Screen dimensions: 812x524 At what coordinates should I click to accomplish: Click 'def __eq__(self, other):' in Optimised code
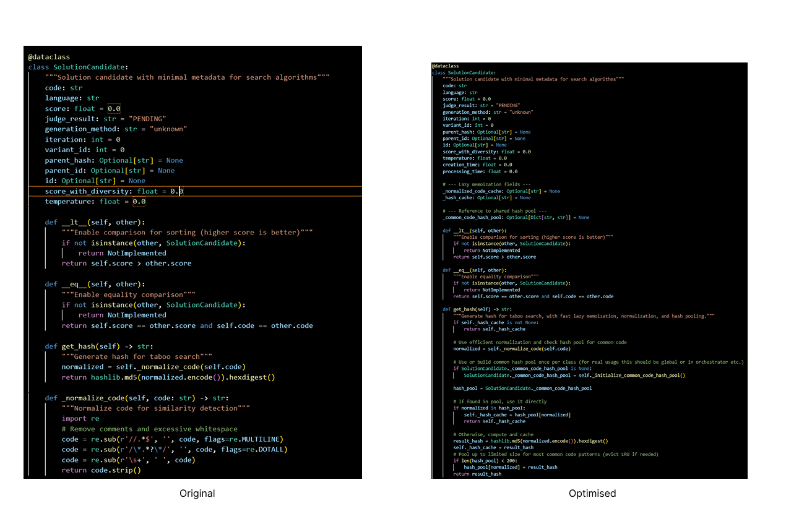pyautogui.click(x=475, y=270)
